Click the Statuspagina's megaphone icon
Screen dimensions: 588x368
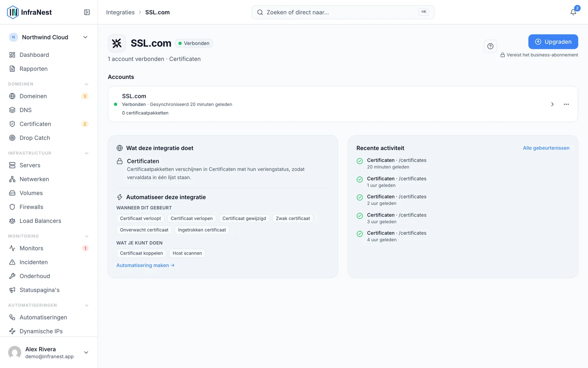coord(12,290)
